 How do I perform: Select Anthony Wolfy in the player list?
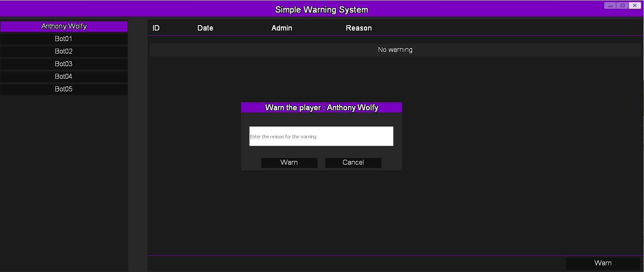[64, 26]
